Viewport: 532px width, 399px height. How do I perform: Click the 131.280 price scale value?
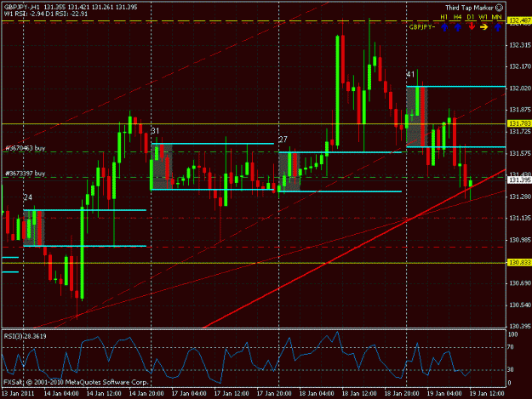[520, 197]
